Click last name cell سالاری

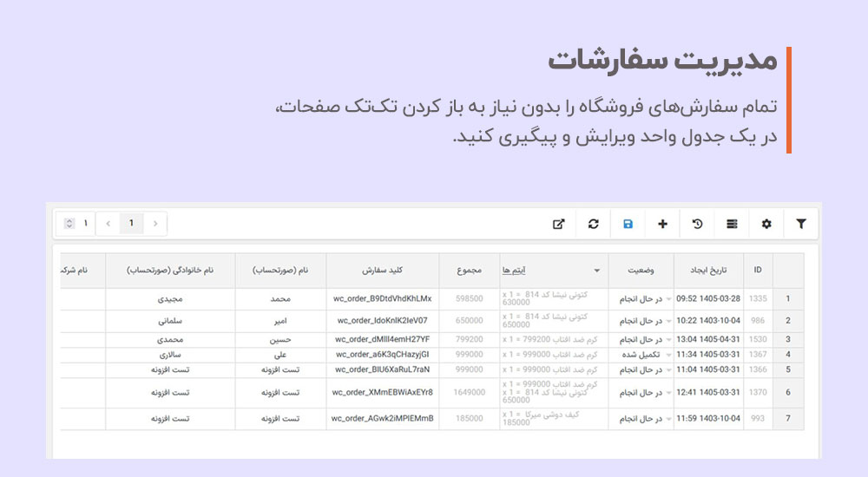pos(170,355)
